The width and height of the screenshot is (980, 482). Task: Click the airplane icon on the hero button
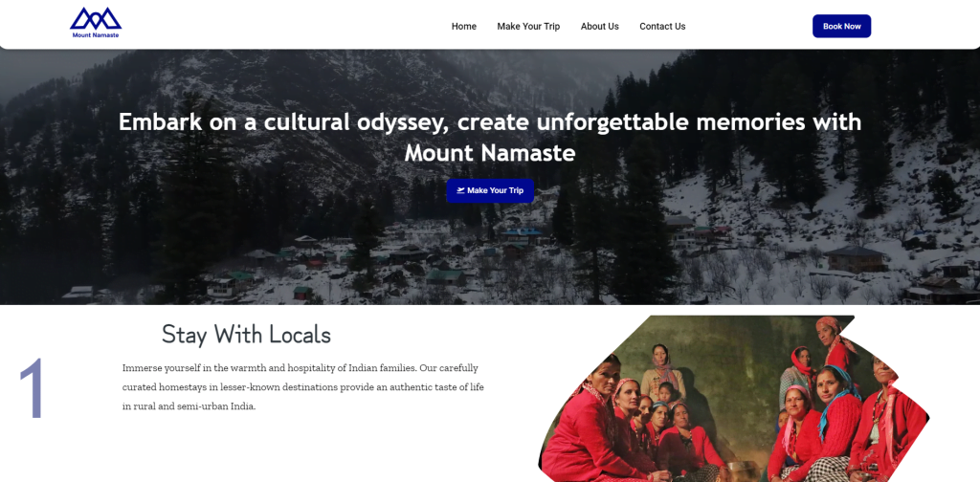pos(460,190)
